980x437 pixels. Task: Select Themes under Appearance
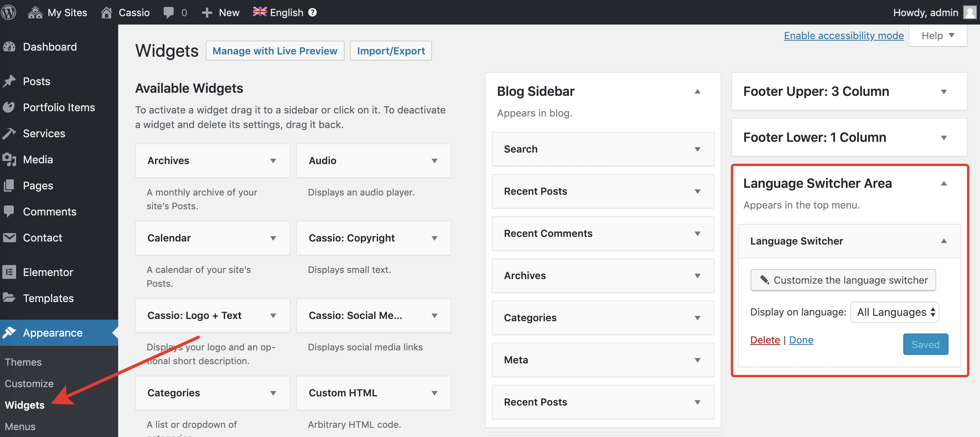[23, 361]
